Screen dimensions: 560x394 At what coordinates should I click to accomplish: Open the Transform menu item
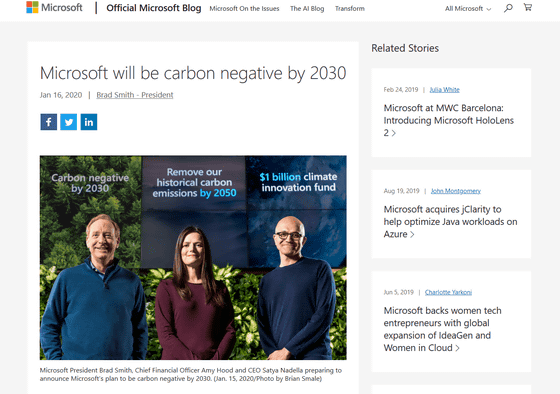pos(350,9)
